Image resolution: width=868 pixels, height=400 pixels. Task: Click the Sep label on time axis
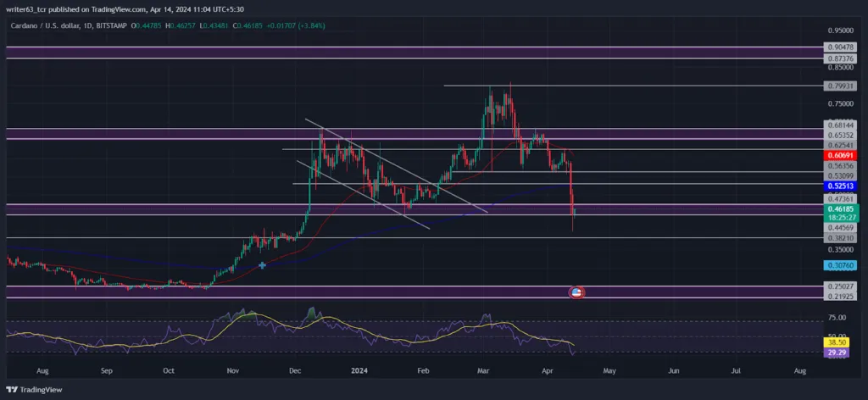[108, 370]
